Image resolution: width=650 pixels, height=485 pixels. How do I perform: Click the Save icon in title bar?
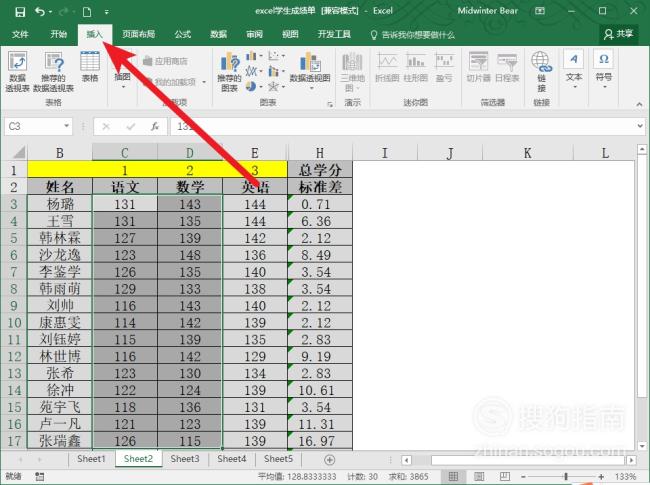click(x=20, y=12)
